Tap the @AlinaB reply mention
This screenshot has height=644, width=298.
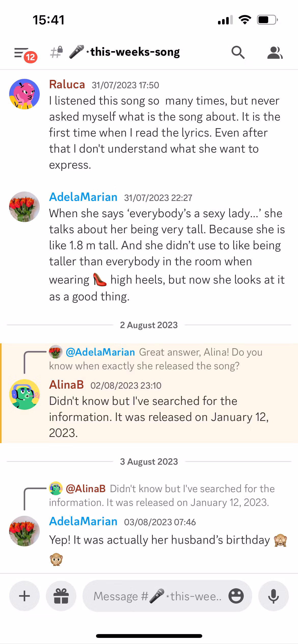(x=86, y=489)
